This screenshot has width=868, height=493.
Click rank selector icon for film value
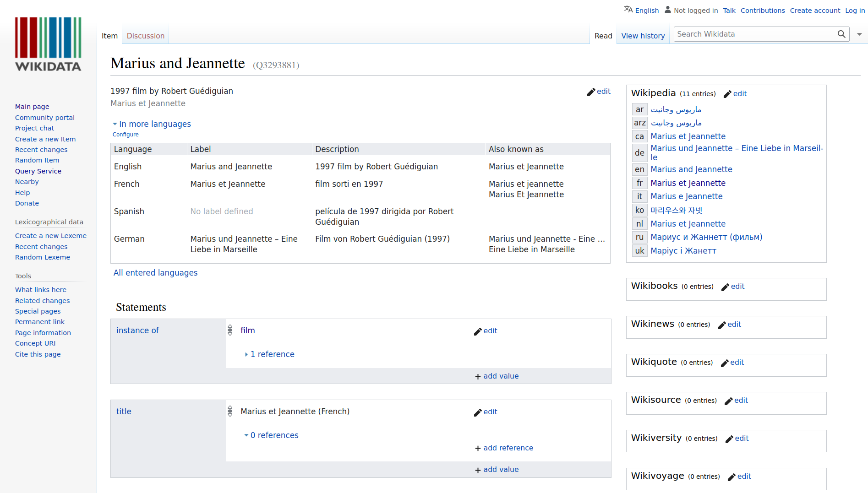230,330
